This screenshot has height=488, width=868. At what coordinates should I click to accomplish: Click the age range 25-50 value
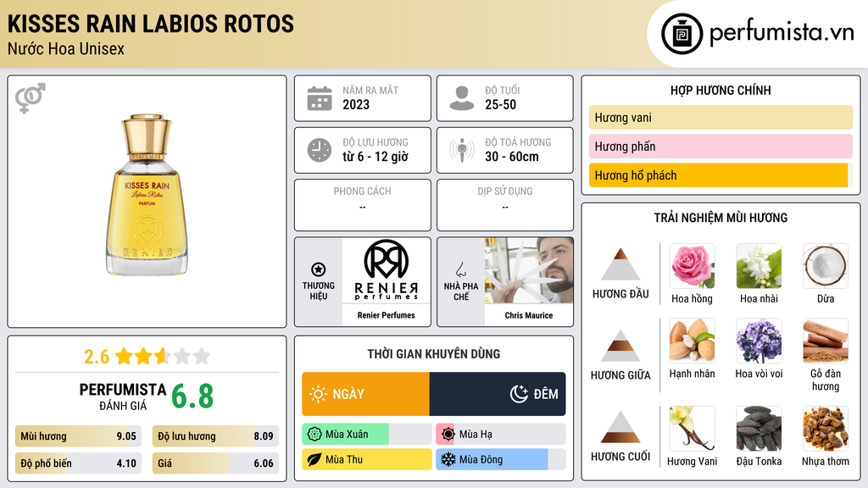tap(500, 104)
